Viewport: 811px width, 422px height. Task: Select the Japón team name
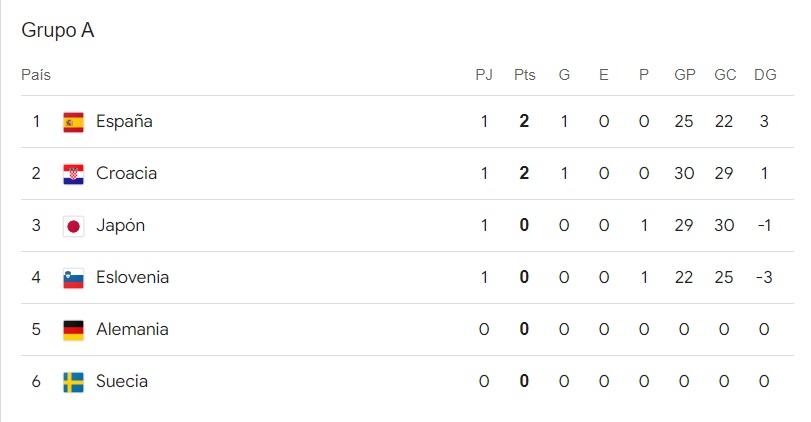(120, 226)
